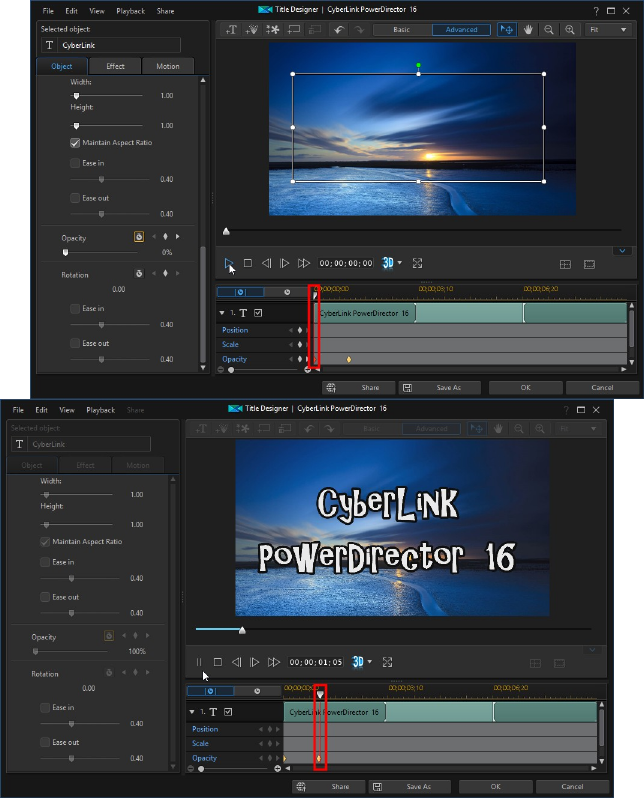The height and width of the screenshot is (798, 644).
Task: Click Rotation keyframe stopwatch in stopped-preview window
Action: pyautogui.click(x=139, y=274)
